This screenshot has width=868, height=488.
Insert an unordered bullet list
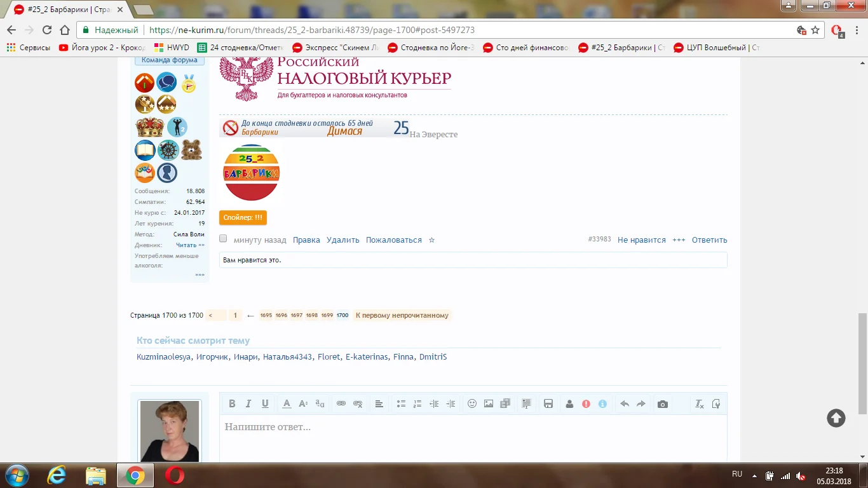(x=401, y=403)
